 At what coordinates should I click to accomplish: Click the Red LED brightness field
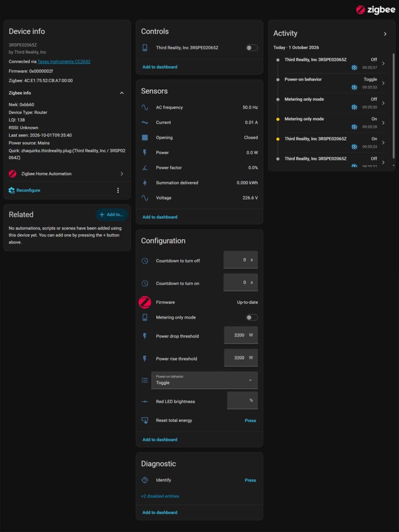(242, 401)
